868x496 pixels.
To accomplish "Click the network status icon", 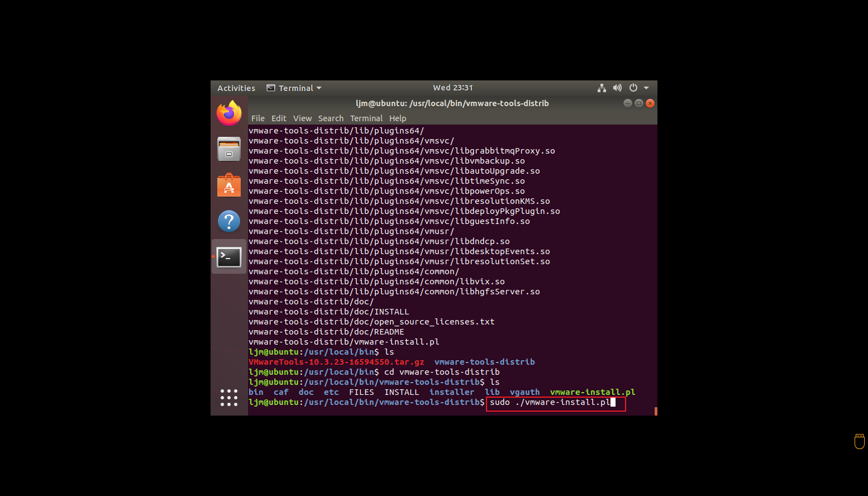I will 602,88.
